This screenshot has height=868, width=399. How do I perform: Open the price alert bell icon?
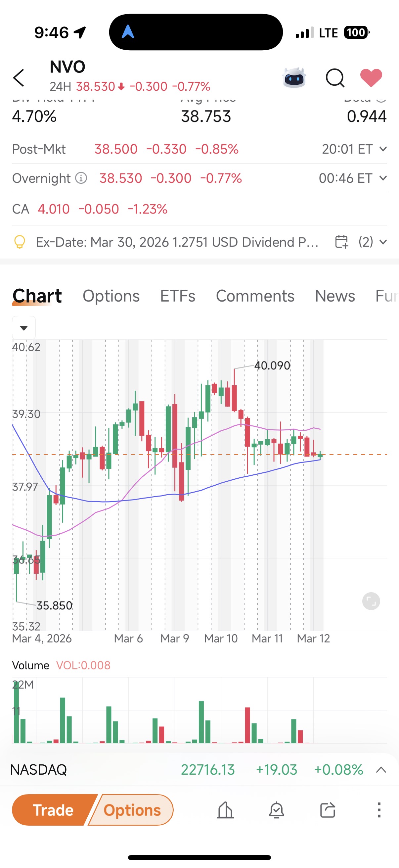(277, 810)
